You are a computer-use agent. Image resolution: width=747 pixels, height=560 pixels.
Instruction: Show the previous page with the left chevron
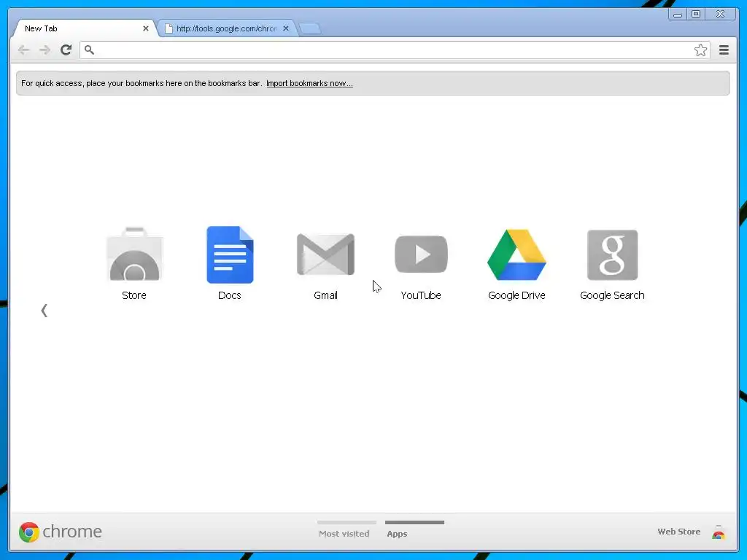[x=44, y=311]
